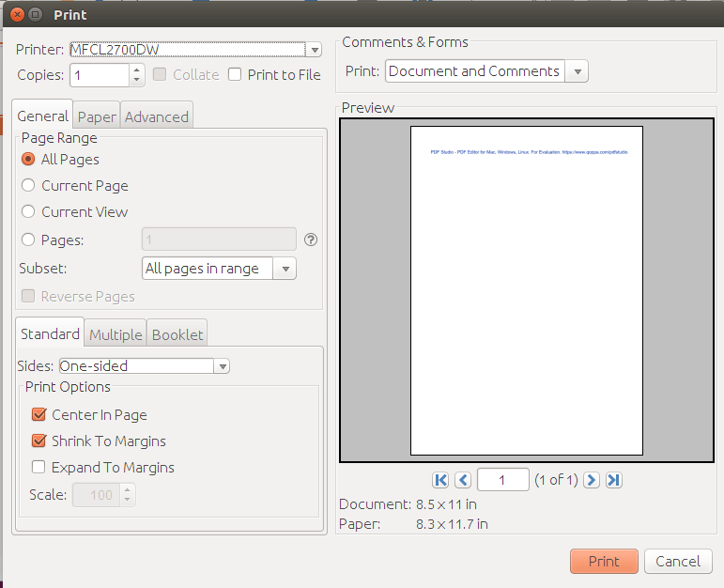Uncheck Shrink To Margins option
Viewport: 724px width, 588px height.
(x=39, y=441)
